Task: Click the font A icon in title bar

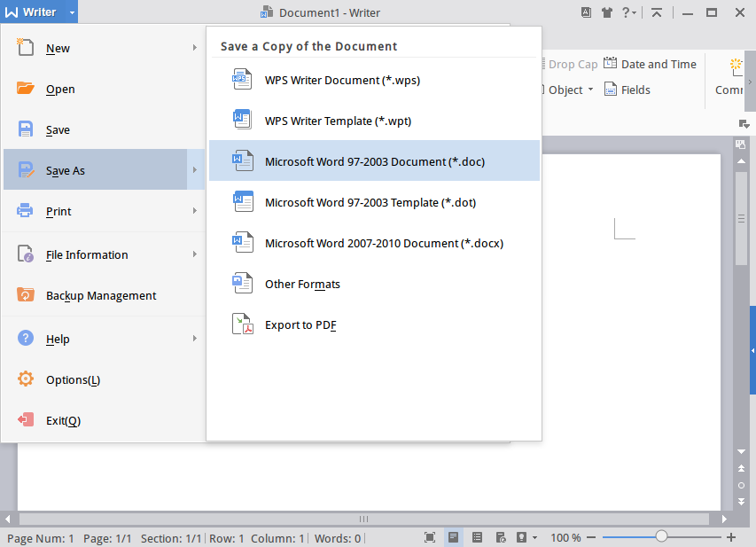Action: tap(586, 12)
